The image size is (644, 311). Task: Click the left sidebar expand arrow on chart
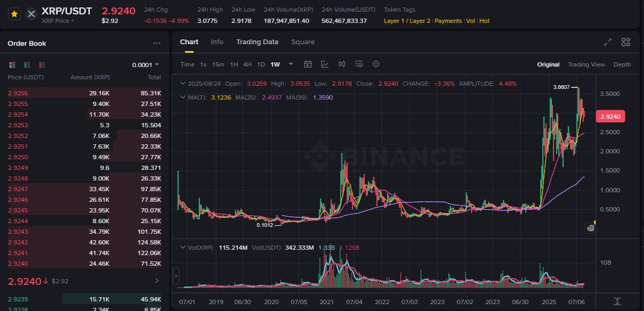(176, 276)
